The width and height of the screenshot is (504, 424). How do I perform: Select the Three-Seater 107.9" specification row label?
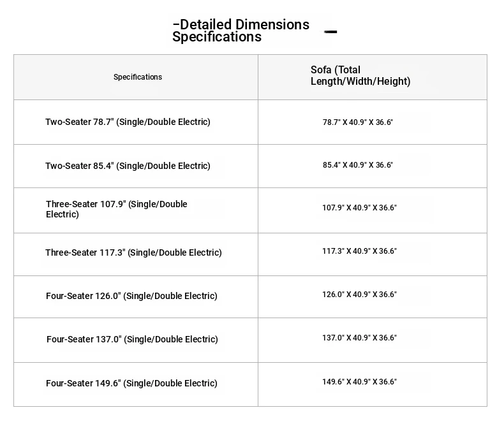(116, 209)
